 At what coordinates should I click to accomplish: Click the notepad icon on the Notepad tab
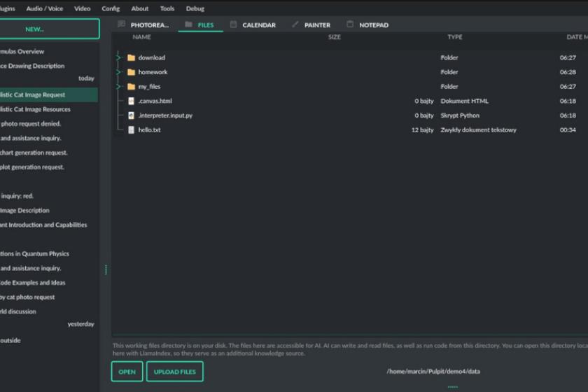pos(350,24)
